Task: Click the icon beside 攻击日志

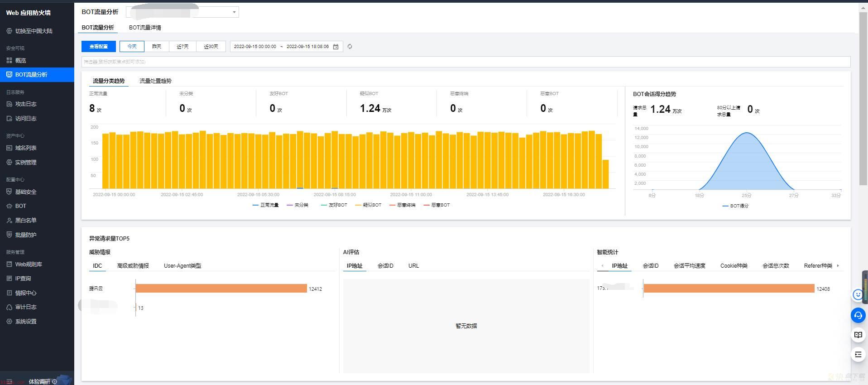Action: [x=9, y=104]
